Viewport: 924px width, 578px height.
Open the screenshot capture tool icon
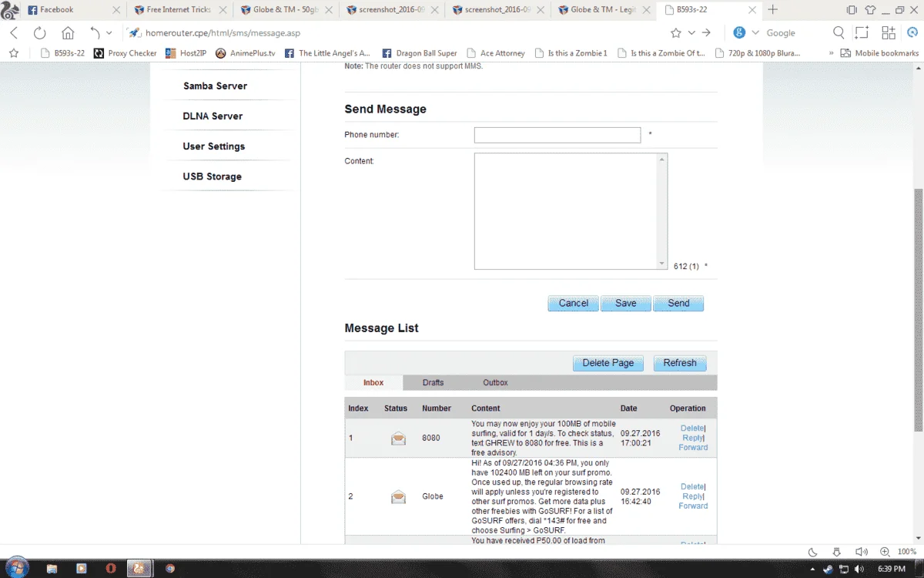(862, 33)
